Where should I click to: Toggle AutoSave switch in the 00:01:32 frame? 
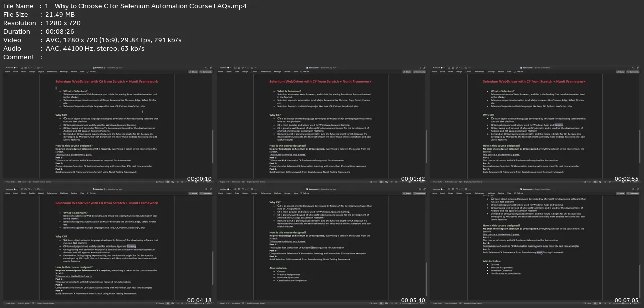coord(229,68)
